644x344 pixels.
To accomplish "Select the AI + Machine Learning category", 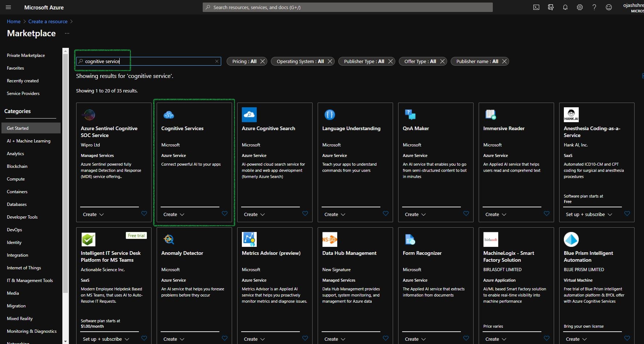I will tap(29, 141).
